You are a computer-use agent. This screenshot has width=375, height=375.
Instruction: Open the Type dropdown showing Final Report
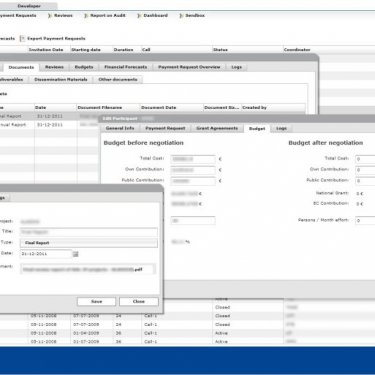[89, 243]
